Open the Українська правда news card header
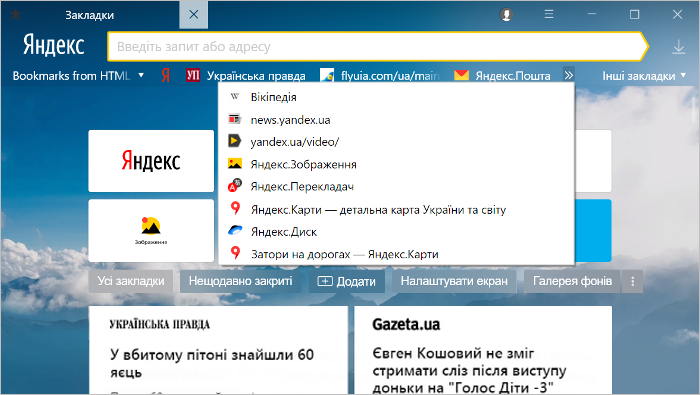The width and height of the screenshot is (700, 395). [159, 324]
